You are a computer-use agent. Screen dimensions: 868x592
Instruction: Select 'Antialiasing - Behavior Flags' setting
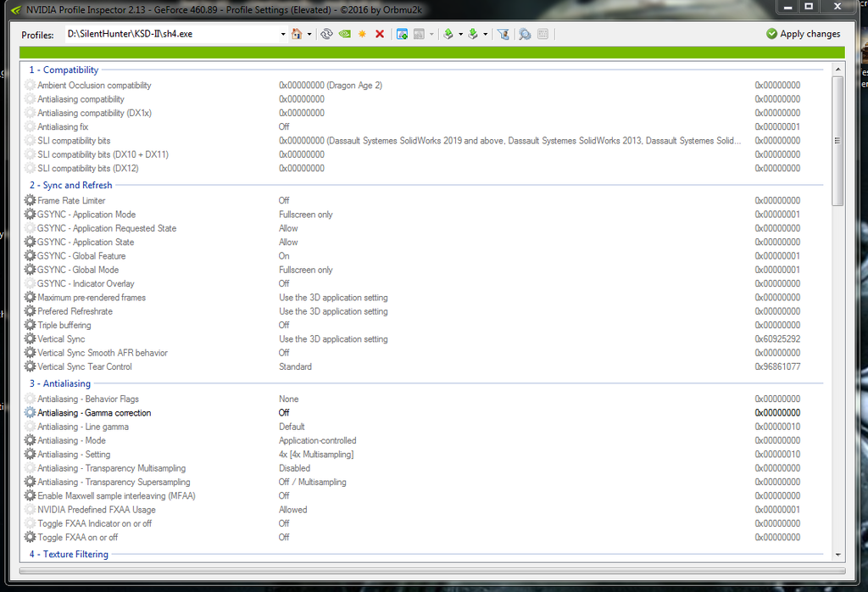[88, 399]
